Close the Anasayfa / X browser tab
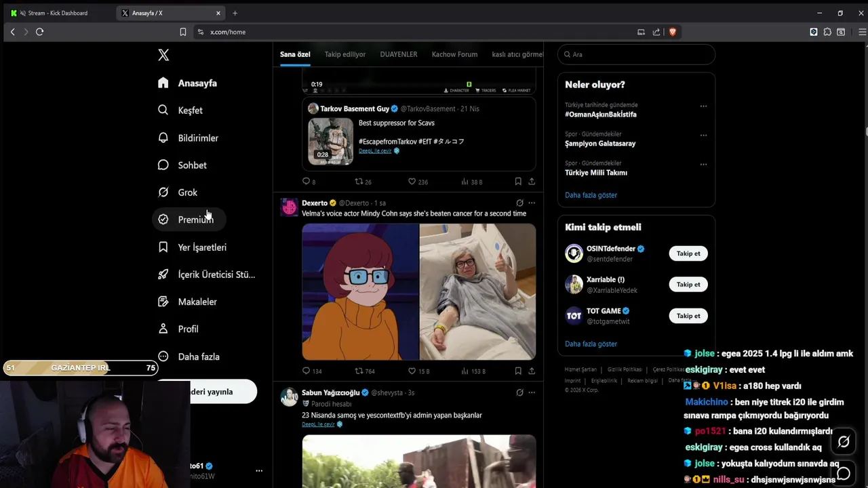The image size is (868, 488). pos(218,13)
